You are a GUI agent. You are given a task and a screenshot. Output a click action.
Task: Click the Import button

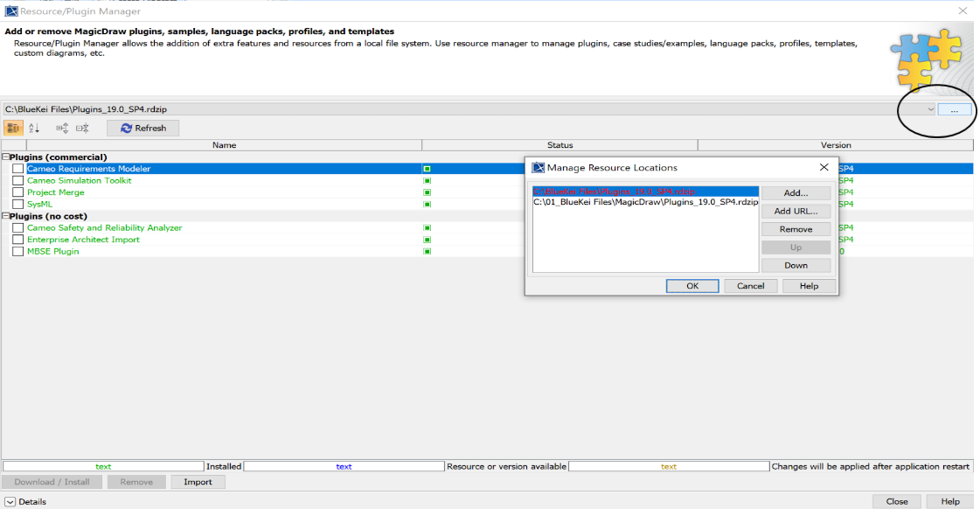point(198,481)
